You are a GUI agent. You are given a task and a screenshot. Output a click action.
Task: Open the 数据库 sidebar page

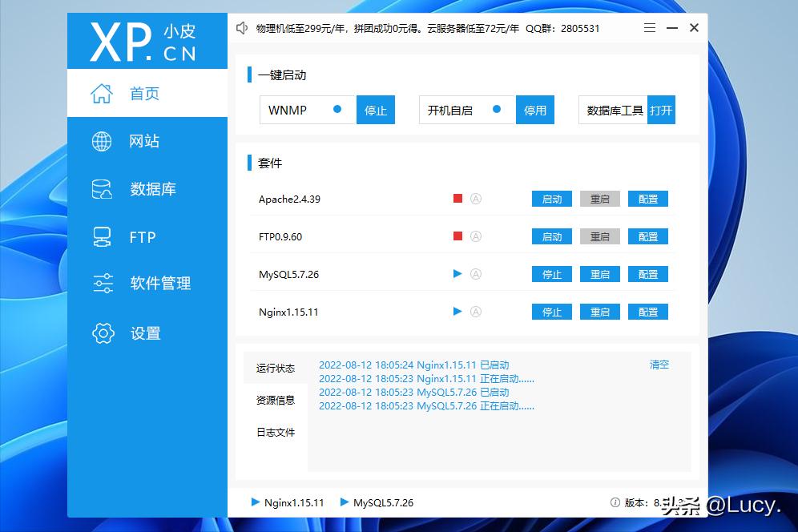click(x=147, y=189)
